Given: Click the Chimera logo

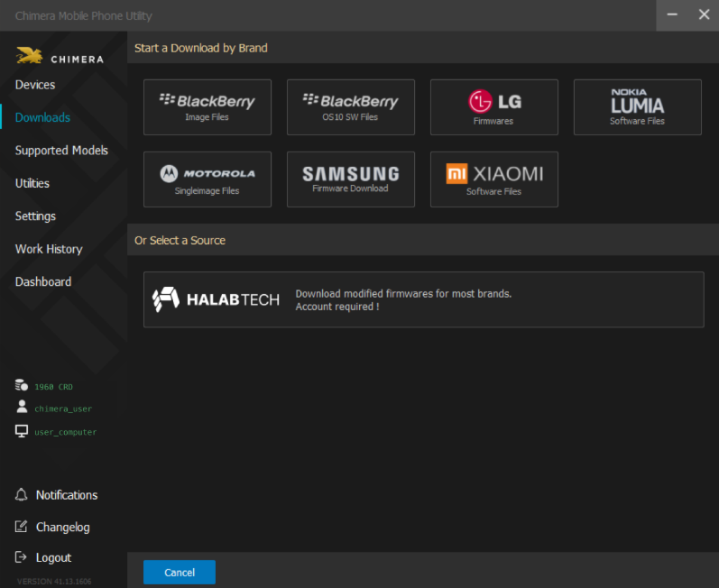Looking at the screenshot, I should [x=60, y=55].
